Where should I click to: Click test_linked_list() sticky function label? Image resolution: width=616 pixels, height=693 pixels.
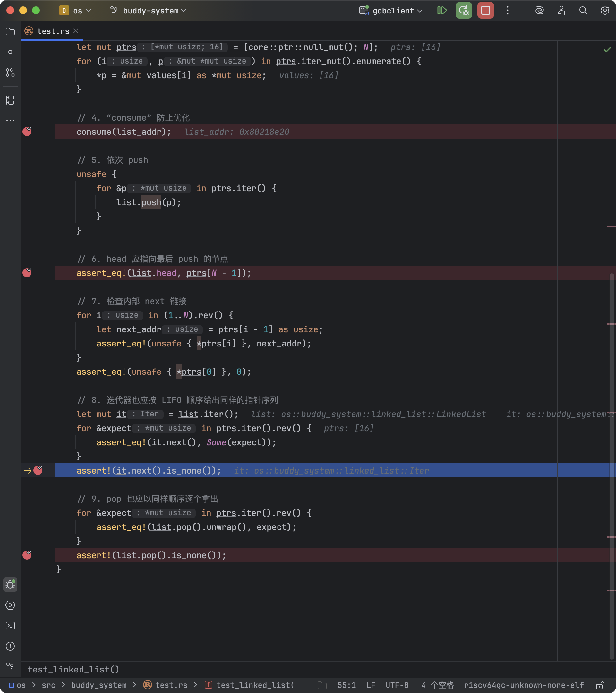tap(73, 669)
